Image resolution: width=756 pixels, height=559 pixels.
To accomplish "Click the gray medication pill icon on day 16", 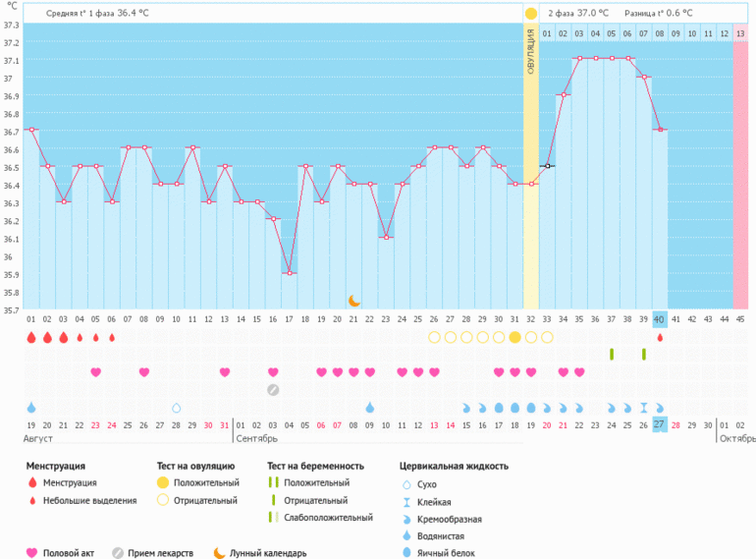I will (x=273, y=389).
